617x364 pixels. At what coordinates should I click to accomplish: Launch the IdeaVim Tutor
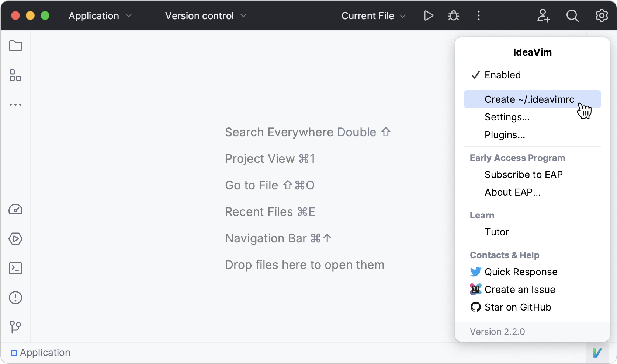pos(533,232)
